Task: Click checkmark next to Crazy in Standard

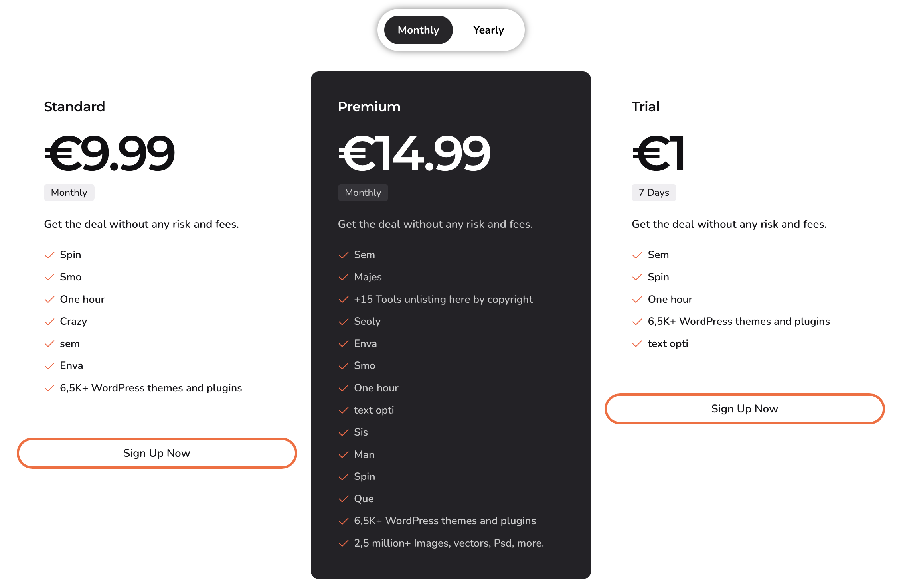Action: point(49,322)
